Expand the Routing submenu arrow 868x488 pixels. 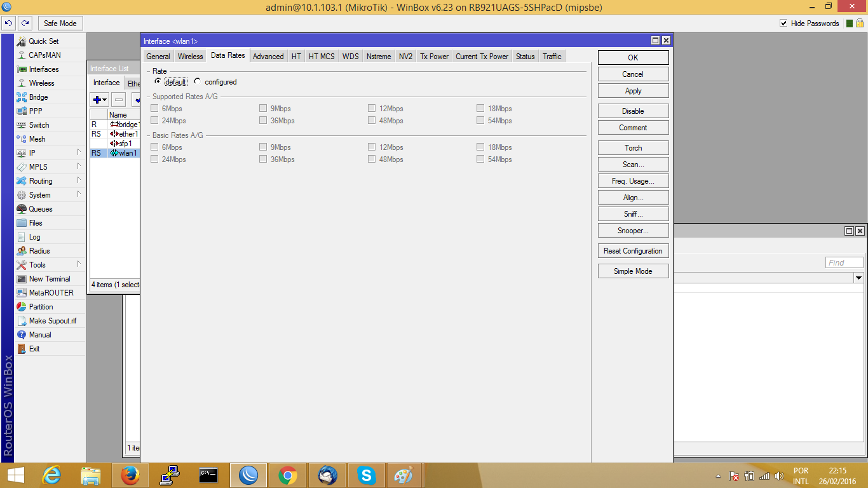tap(79, 180)
